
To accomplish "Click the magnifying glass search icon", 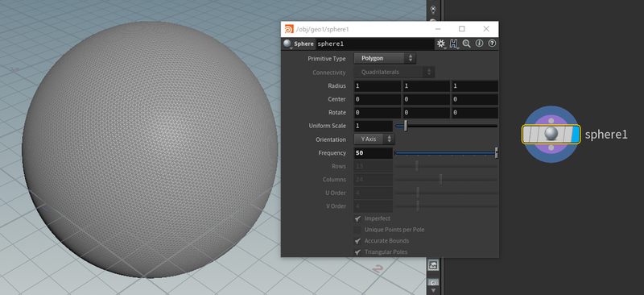I will tap(467, 44).
